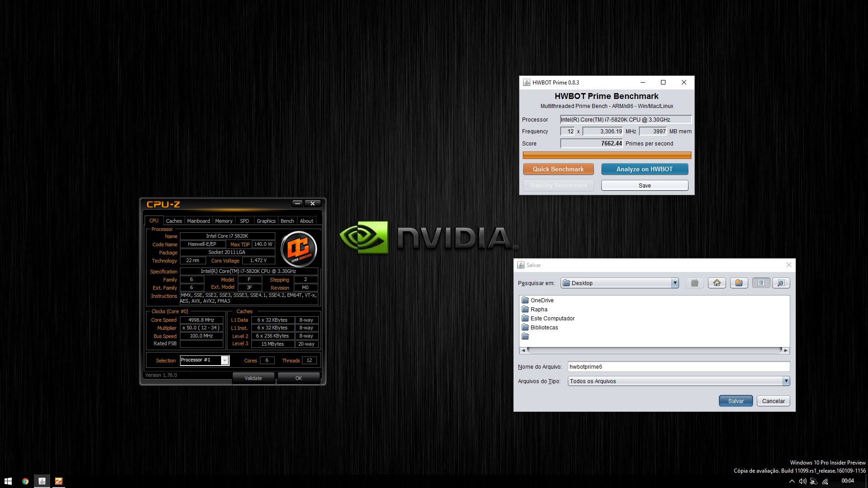
Task: Open the About tab in CPU-Z
Action: 307,221
